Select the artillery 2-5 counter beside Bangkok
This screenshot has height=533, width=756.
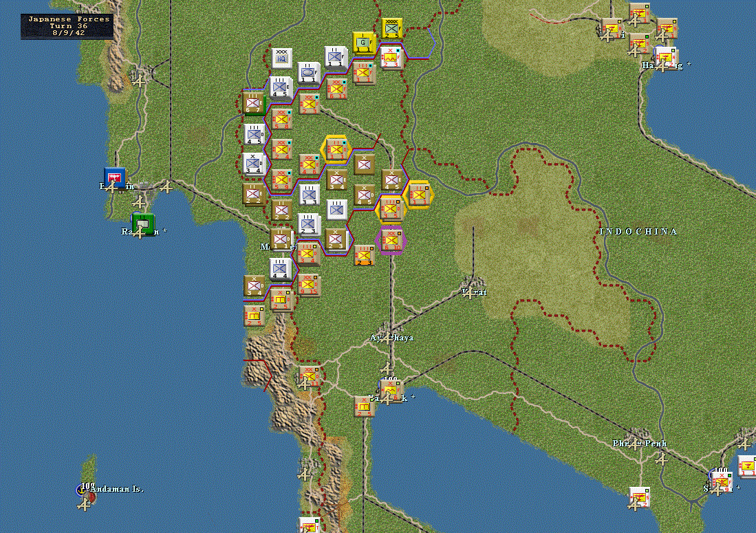pos(364,406)
